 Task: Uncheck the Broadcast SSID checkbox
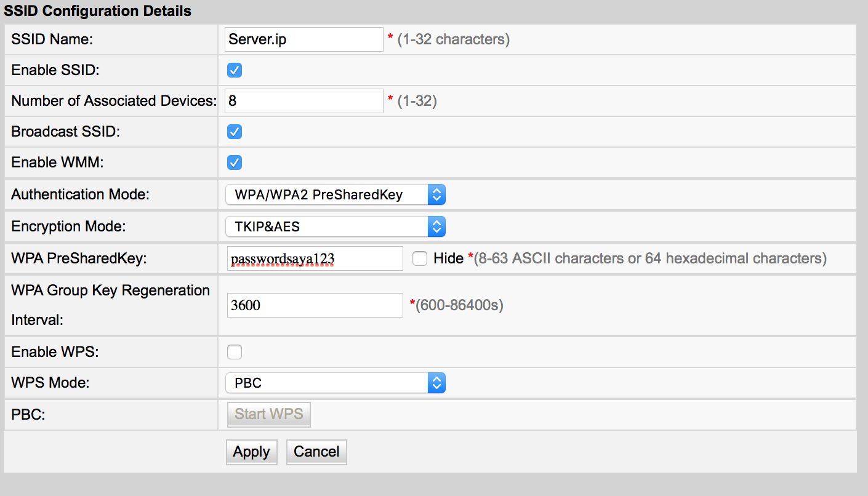[235, 132]
